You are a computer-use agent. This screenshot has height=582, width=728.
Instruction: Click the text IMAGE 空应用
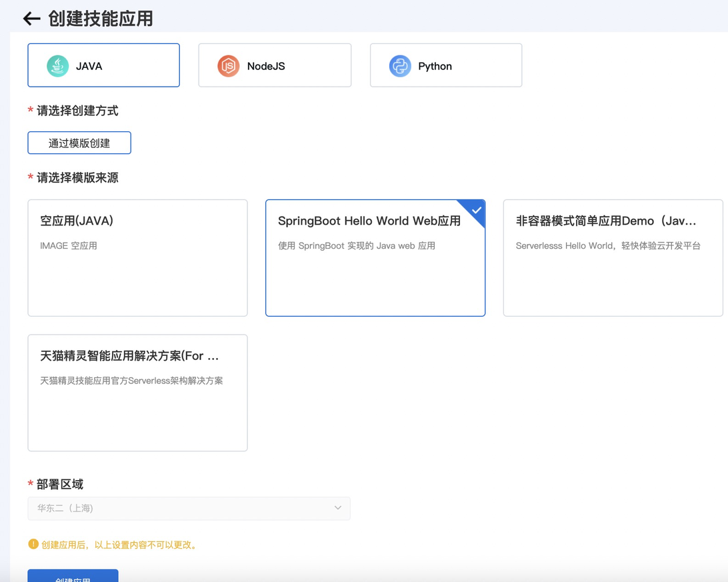click(x=69, y=245)
